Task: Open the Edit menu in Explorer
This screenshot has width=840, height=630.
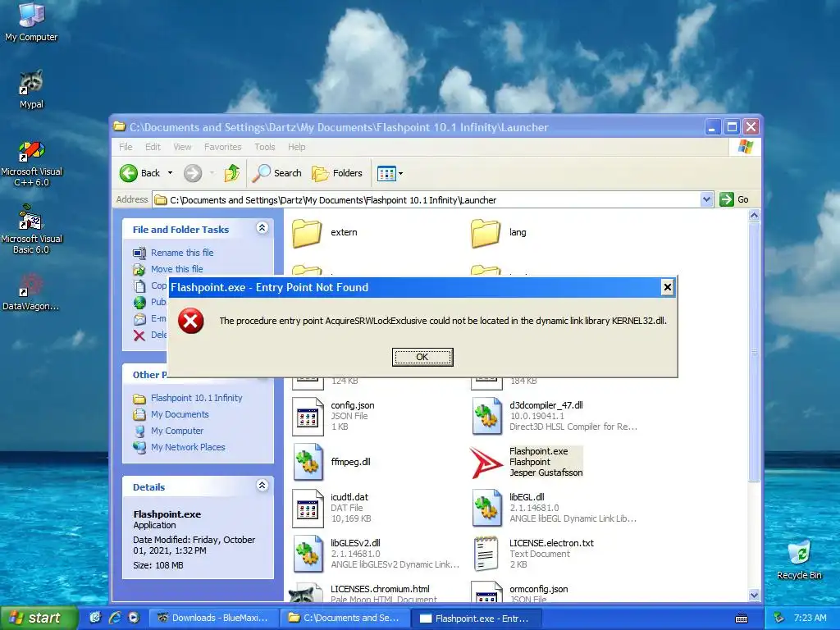Action: coord(153,147)
